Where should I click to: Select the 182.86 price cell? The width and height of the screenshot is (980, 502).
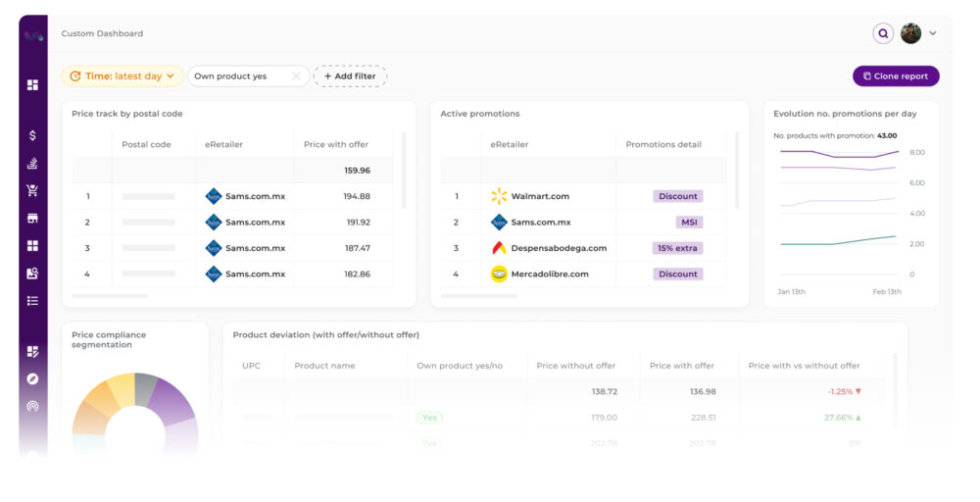click(358, 274)
